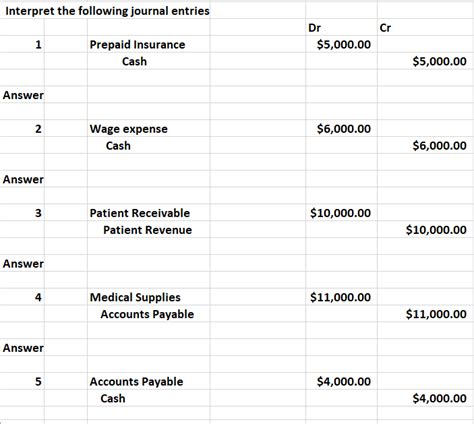This screenshot has width=474, height=424.
Task: Select the 'Interpret the following journal entries' title cell
Action: point(107,11)
